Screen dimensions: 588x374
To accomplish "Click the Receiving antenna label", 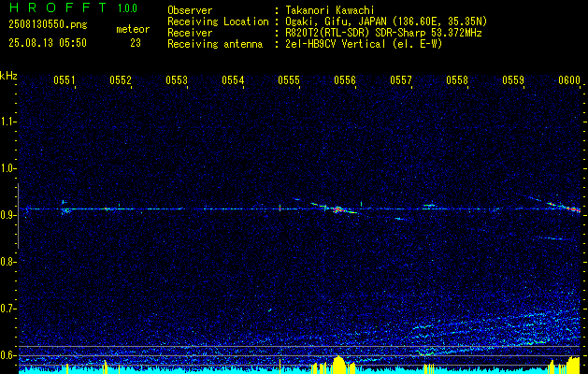I will [215, 44].
